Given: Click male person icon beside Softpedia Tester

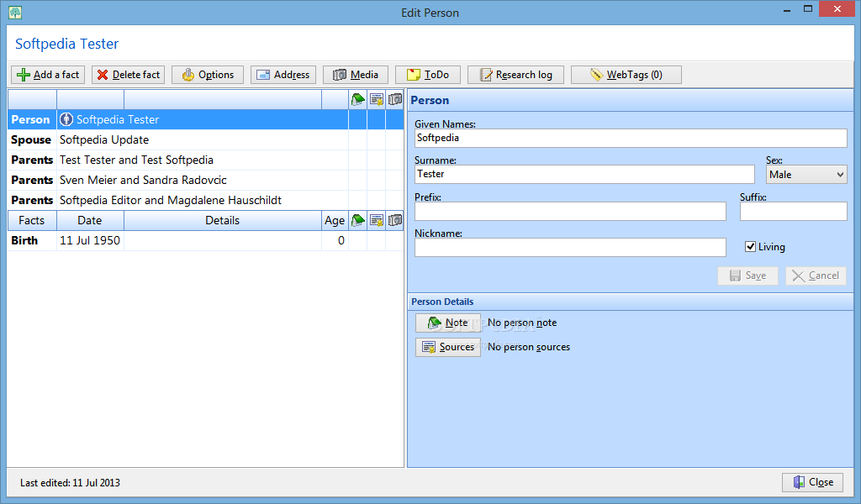Looking at the screenshot, I should click(x=66, y=119).
